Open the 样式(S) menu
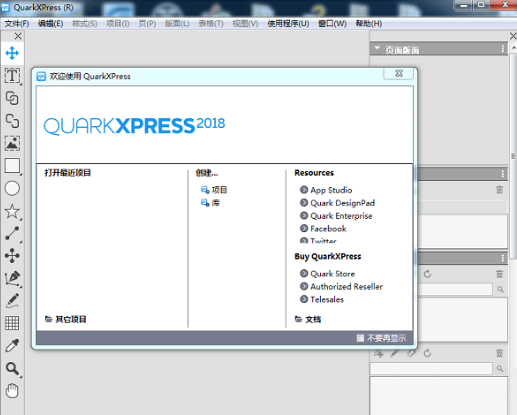The height and width of the screenshot is (415, 517). click(x=85, y=24)
